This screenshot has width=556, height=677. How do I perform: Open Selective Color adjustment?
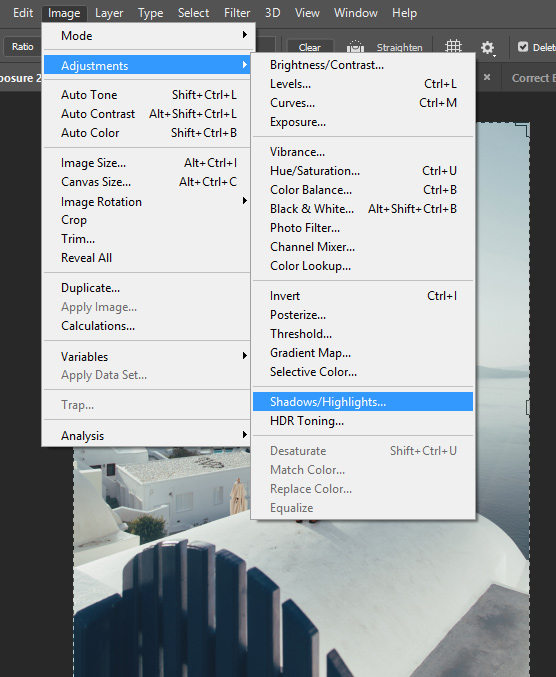tap(363, 372)
